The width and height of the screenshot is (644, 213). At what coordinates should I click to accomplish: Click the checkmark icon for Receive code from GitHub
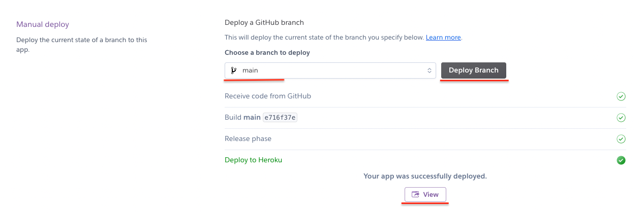(621, 96)
